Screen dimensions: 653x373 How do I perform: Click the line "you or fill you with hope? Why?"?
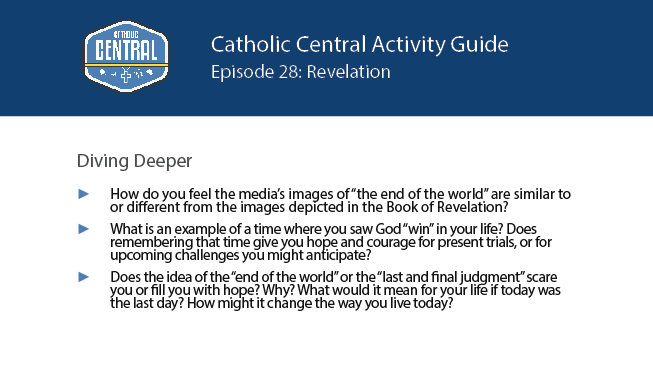[x=202, y=290]
